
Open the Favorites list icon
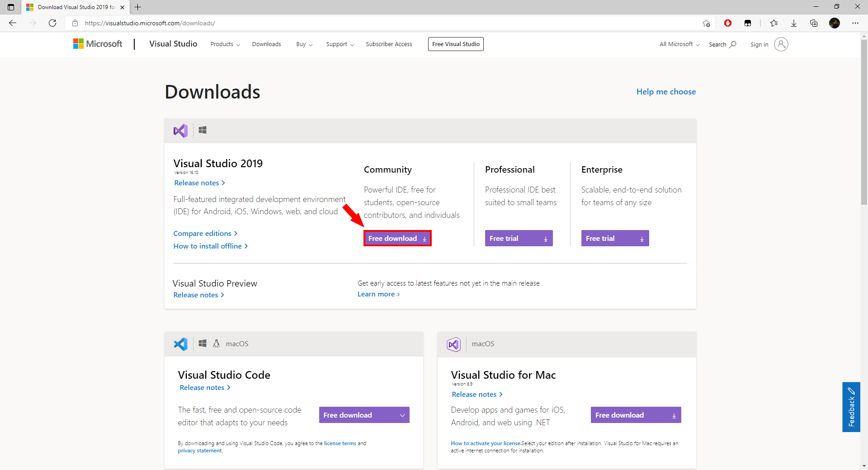774,23
